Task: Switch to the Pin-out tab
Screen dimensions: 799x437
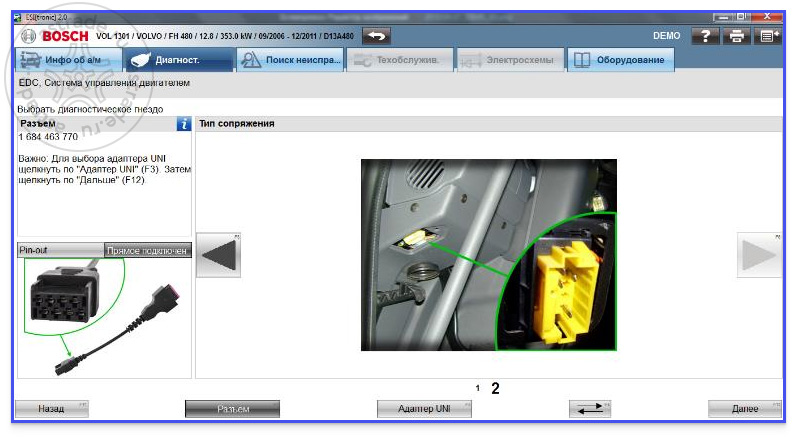Action: tap(61, 250)
